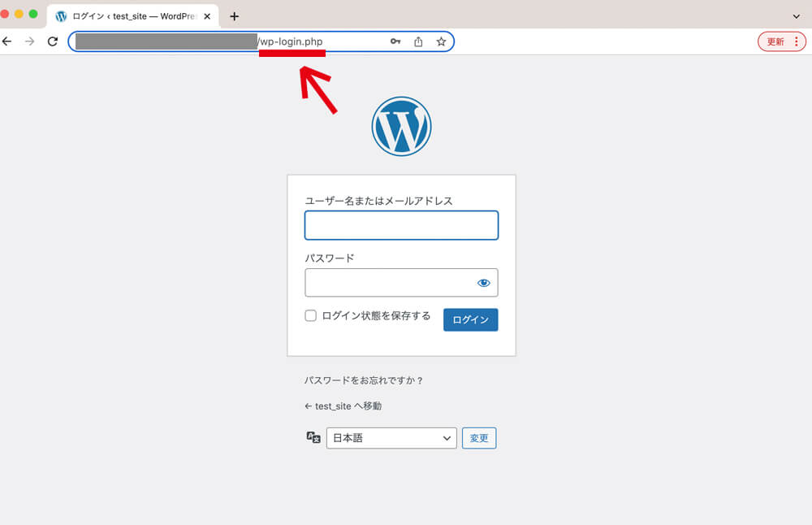The width and height of the screenshot is (812, 525).
Task: Click the browser back arrow
Action: (6, 41)
